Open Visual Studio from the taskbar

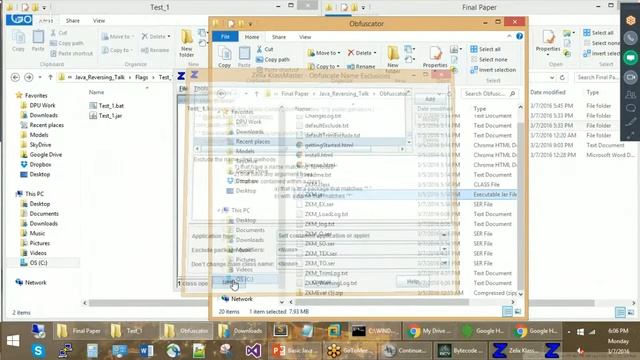tap(253, 351)
